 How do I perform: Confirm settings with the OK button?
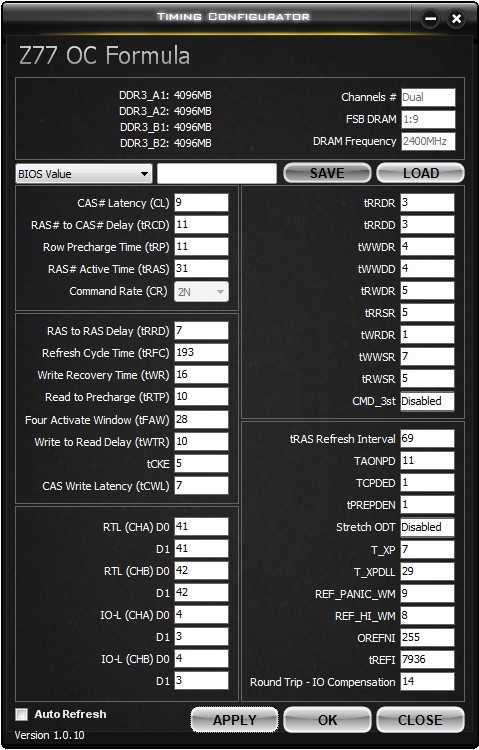(x=327, y=720)
